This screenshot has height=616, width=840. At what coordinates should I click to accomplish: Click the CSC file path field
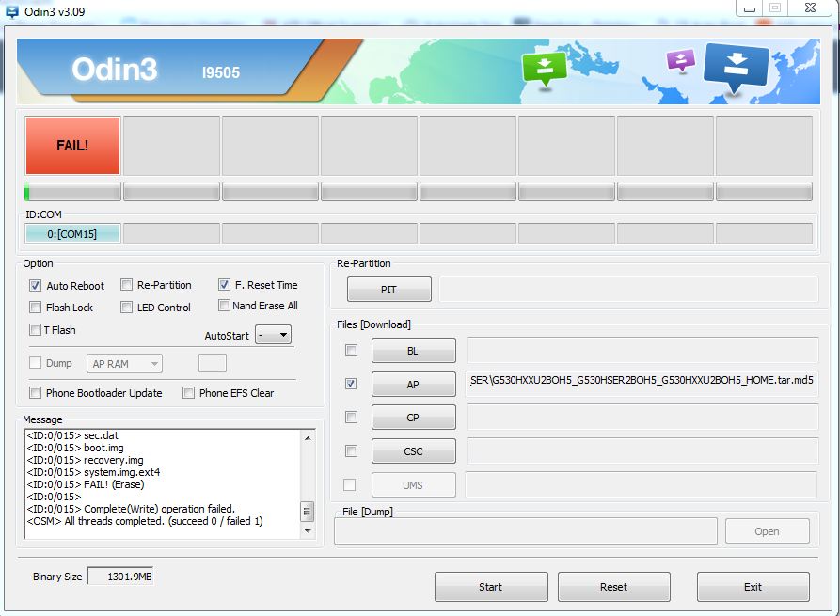point(642,451)
